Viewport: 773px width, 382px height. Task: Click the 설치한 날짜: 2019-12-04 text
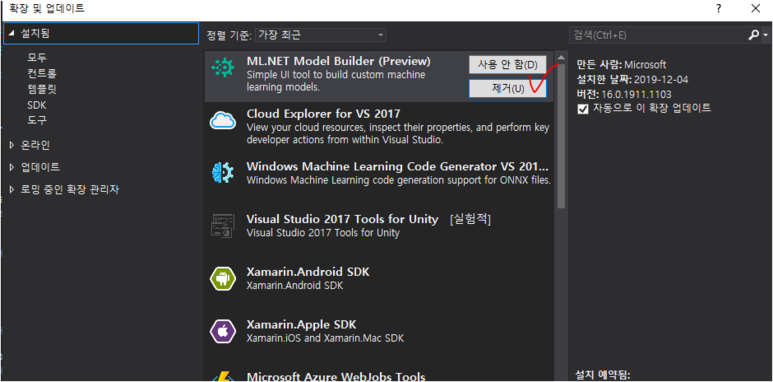632,79
